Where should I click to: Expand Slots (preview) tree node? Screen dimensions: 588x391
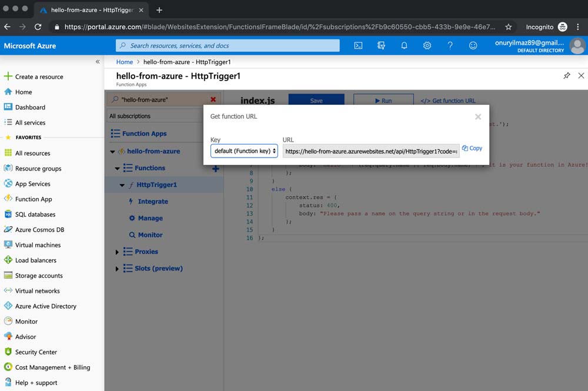click(x=118, y=269)
